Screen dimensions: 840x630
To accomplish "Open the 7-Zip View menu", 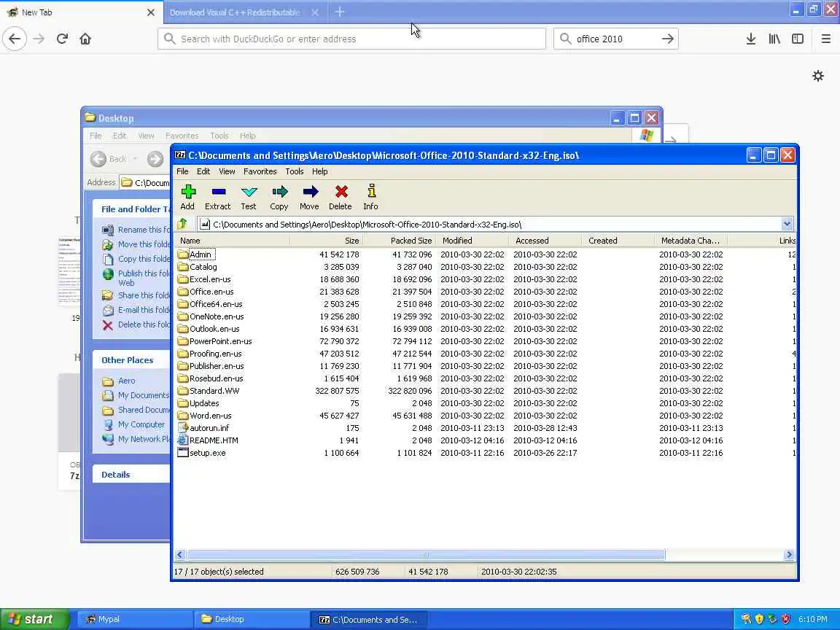I will [227, 171].
